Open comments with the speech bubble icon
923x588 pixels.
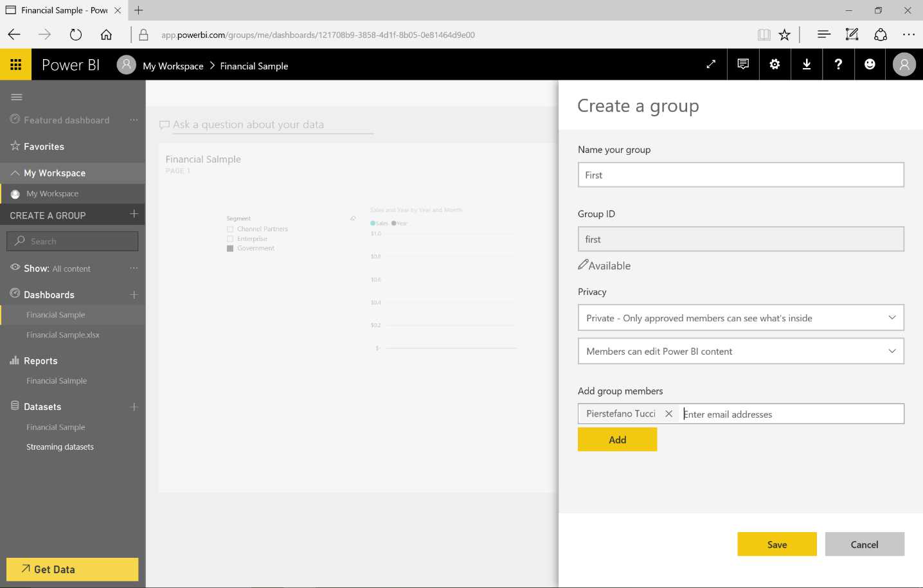(743, 64)
